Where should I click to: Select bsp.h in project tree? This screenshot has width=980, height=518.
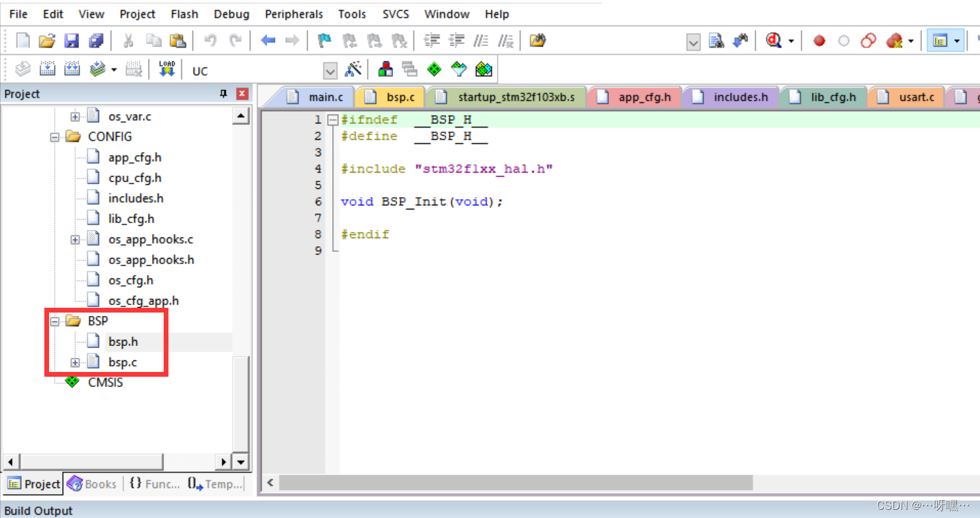point(123,342)
